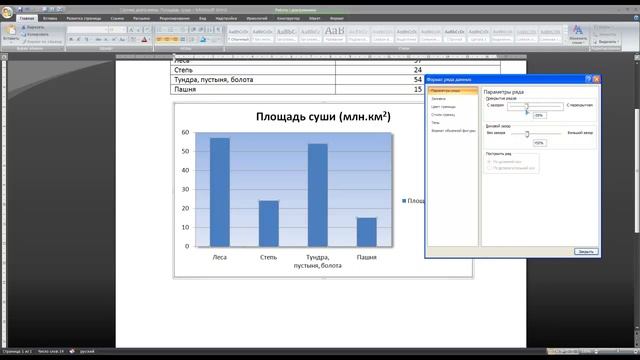
Task: Click the Word help icon under the window buttons
Action: pyautogui.click(x=636, y=18)
